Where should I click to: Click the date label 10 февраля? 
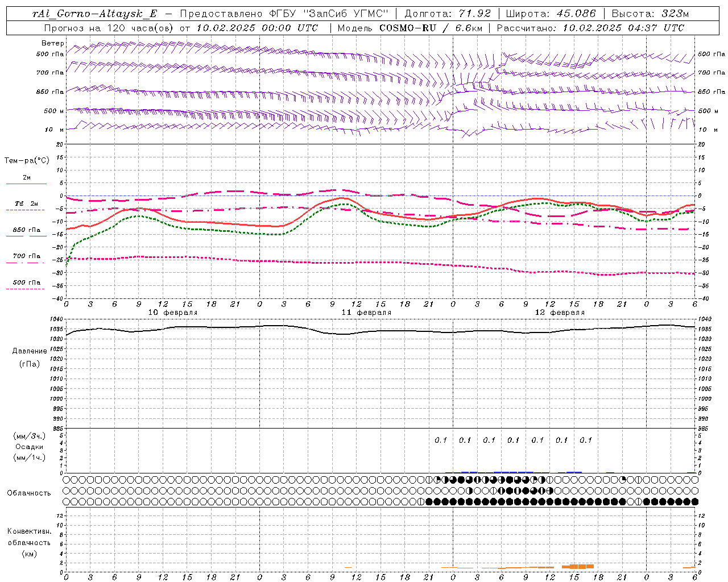[173, 313]
